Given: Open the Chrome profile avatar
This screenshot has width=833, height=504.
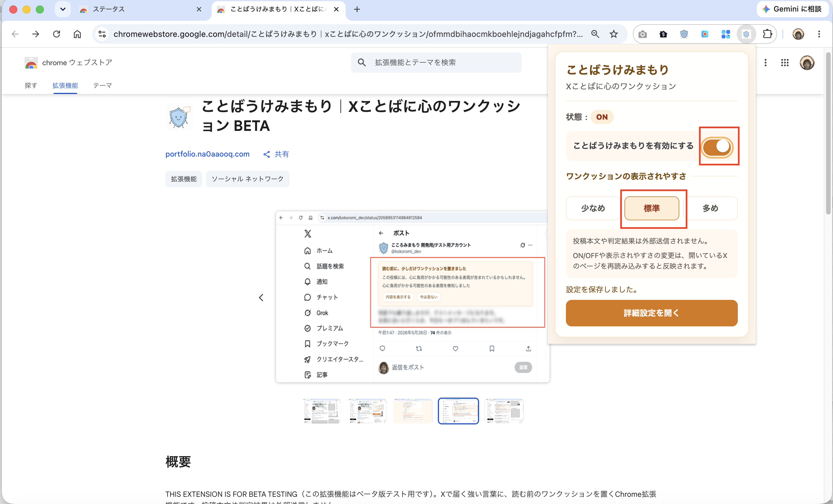Looking at the screenshot, I should [x=798, y=34].
